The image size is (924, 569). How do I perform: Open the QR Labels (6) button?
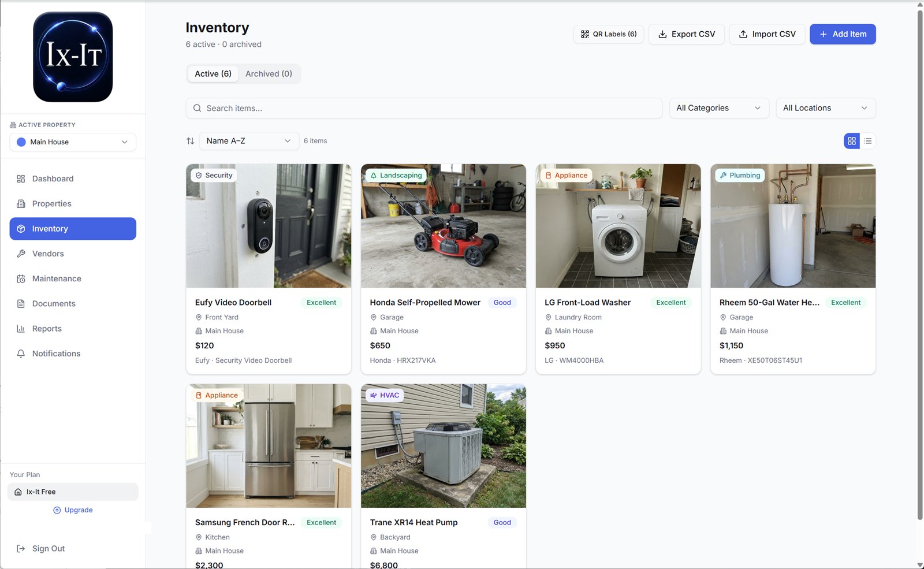point(609,34)
